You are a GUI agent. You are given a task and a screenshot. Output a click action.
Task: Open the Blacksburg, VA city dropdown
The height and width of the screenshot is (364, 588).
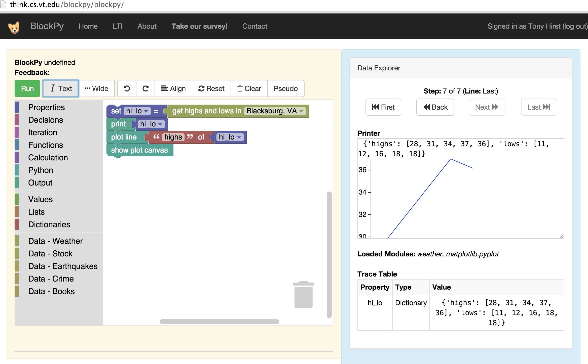301,111
